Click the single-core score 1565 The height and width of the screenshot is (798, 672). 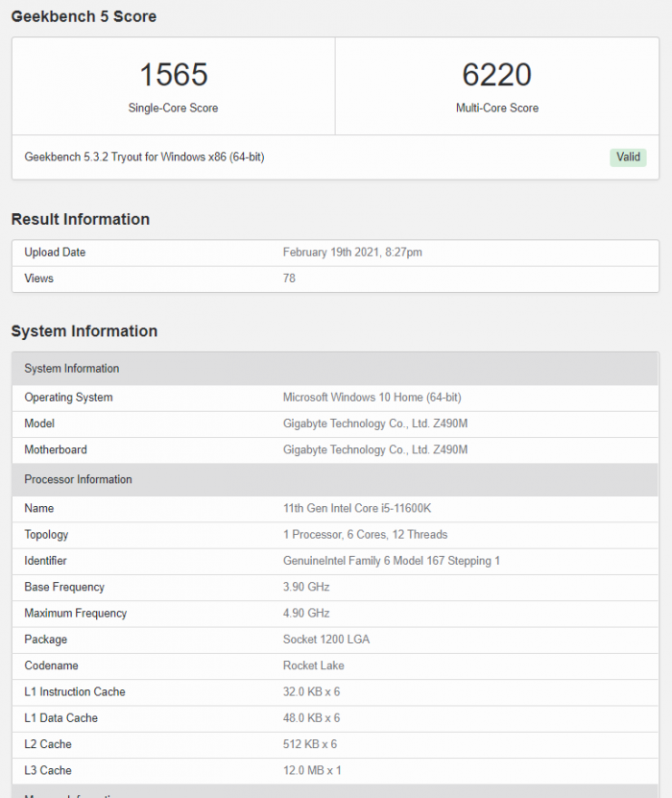point(174,75)
